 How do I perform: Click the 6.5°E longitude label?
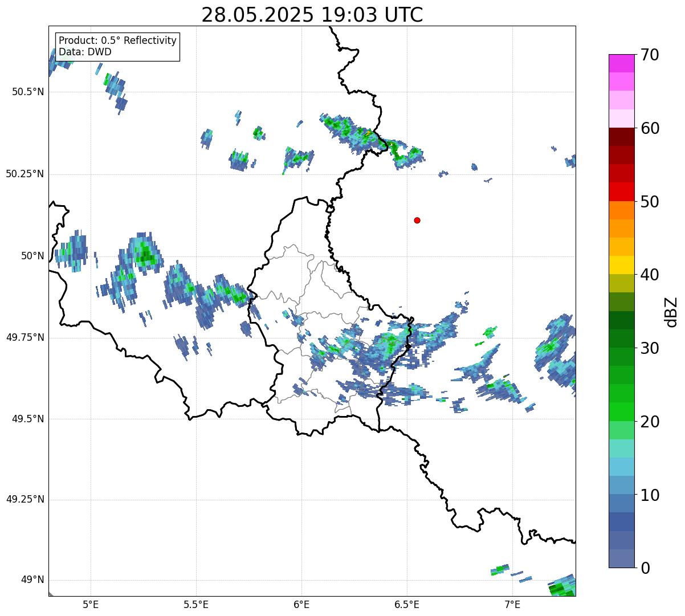(x=407, y=605)
